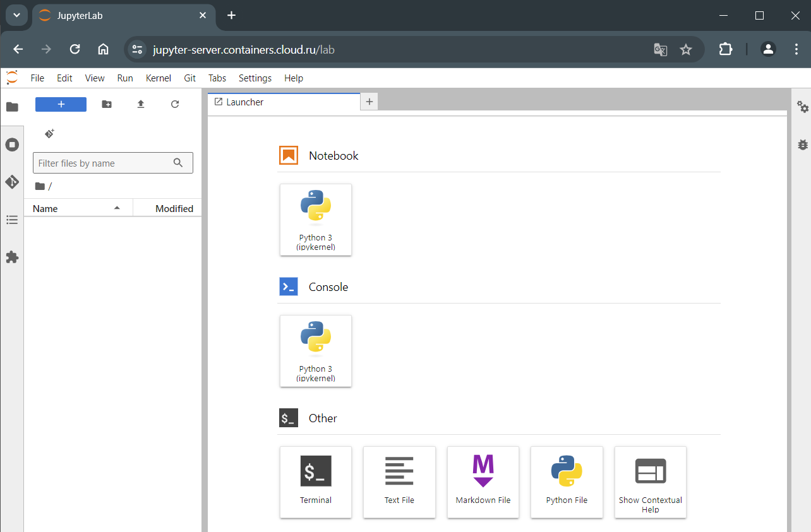Click the blue New Launcher button
This screenshot has width=811, height=532.
tap(61, 104)
